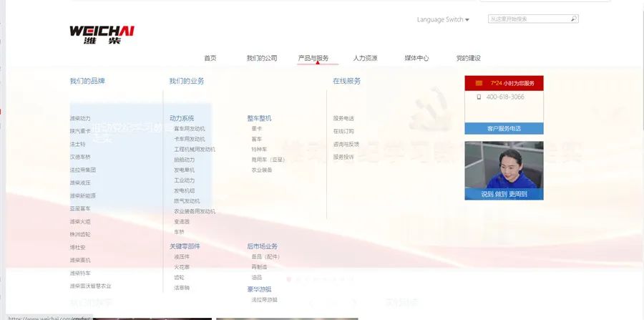Open the 汉德车桥 brand link
Screen dimensions: 644x320
pyautogui.click(x=80, y=157)
